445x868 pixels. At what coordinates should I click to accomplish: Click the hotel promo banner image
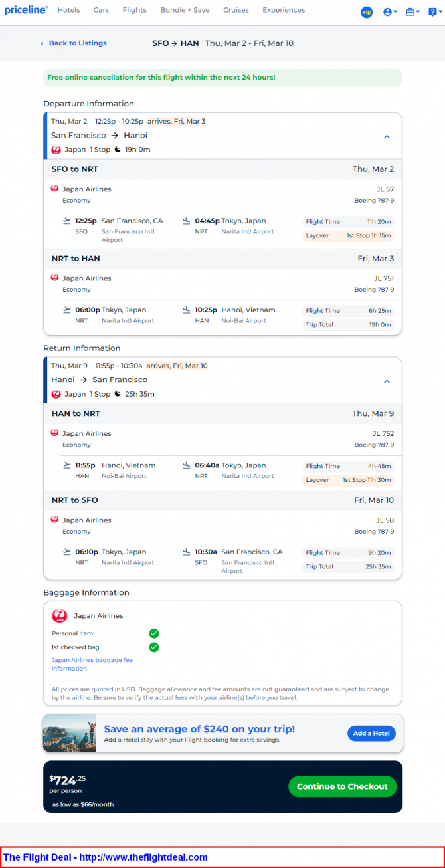69,733
